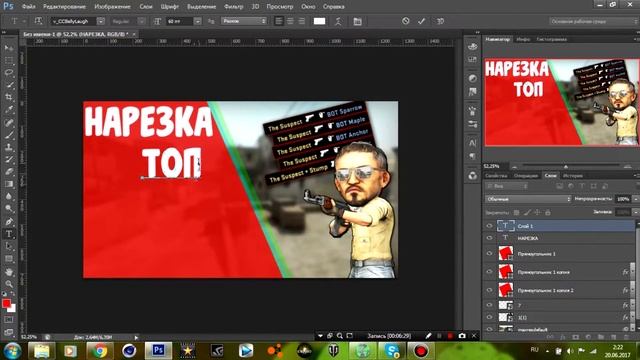
Task: Select the Lasso tool
Action: pos(9,73)
